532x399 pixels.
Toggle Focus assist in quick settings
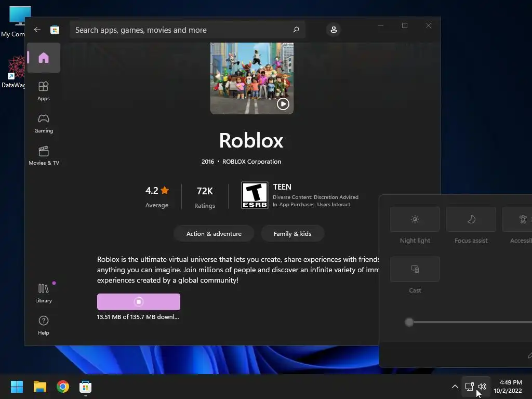471,219
